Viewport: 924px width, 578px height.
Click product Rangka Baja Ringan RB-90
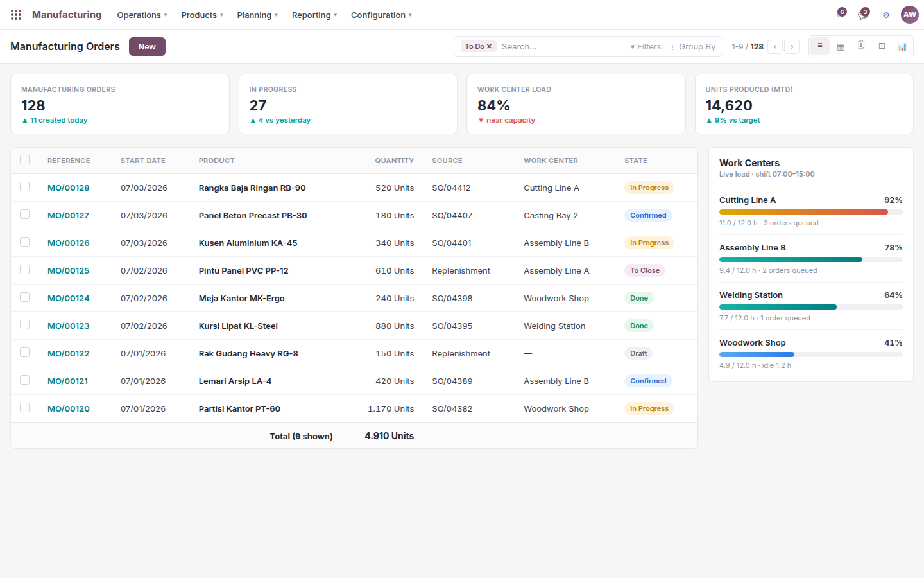[252, 188]
